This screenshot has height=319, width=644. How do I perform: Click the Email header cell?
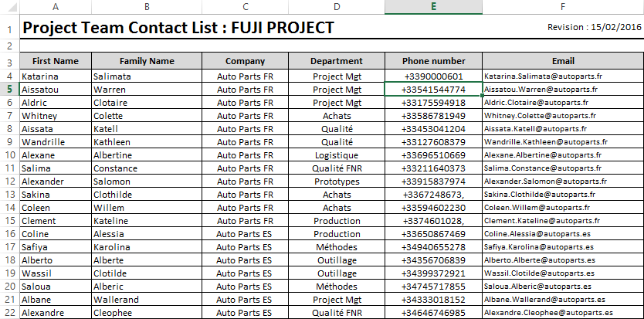563,61
